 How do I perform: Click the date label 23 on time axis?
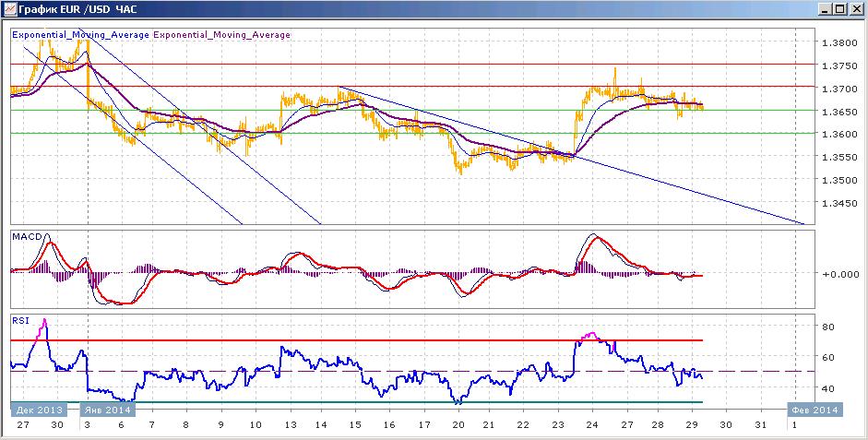pos(557,424)
